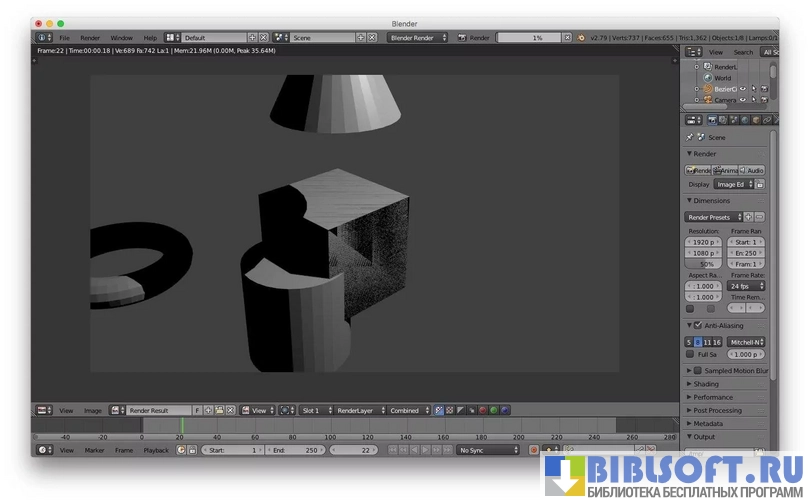Expand the Performance panel
This screenshot has width=810, height=501.
pyautogui.click(x=713, y=397)
